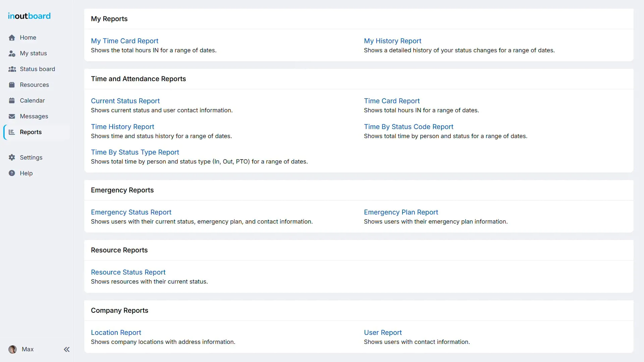Image resolution: width=644 pixels, height=362 pixels.
Task: Go to Status board page
Action: [37, 69]
